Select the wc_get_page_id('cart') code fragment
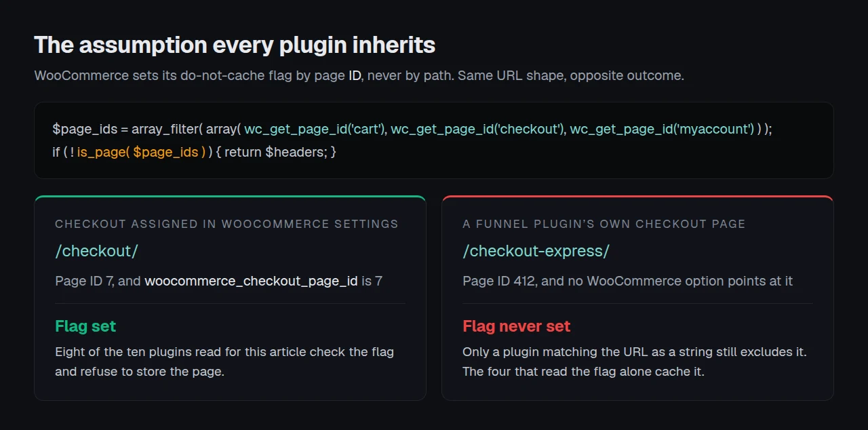The height and width of the screenshot is (430, 868). [x=314, y=129]
